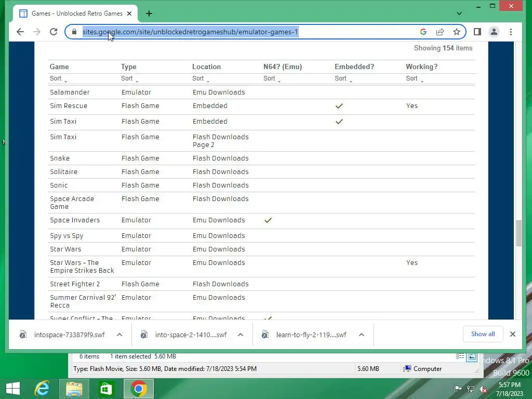
Task: Show all downloads
Action: 483,334
